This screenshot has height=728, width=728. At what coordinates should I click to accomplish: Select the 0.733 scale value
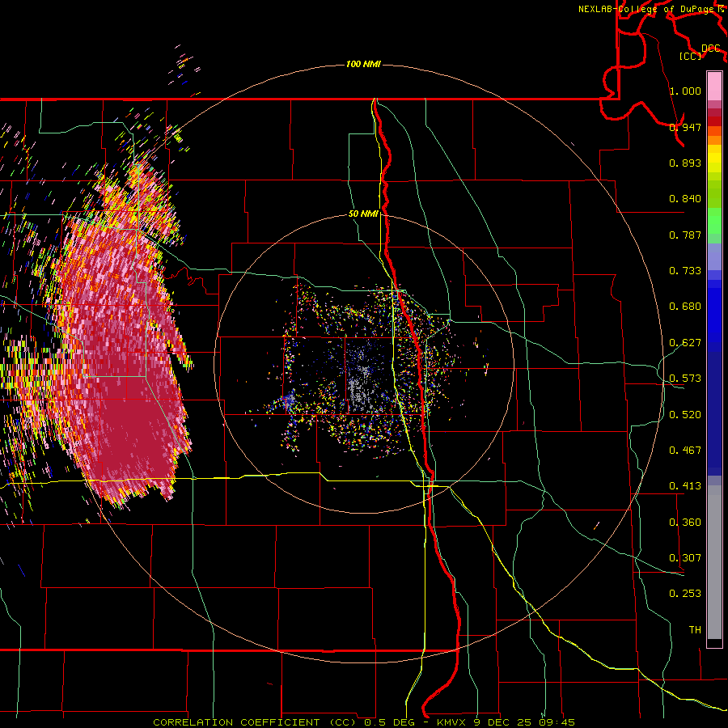(x=685, y=271)
